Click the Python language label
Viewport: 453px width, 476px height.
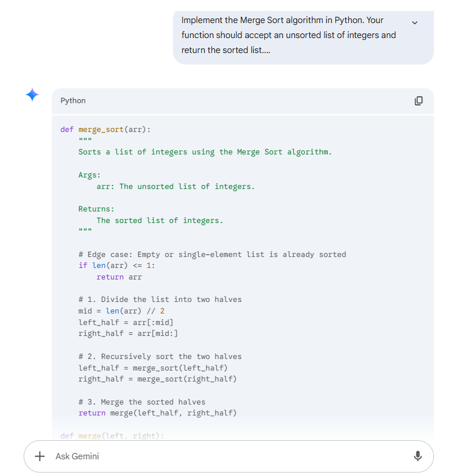(73, 101)
